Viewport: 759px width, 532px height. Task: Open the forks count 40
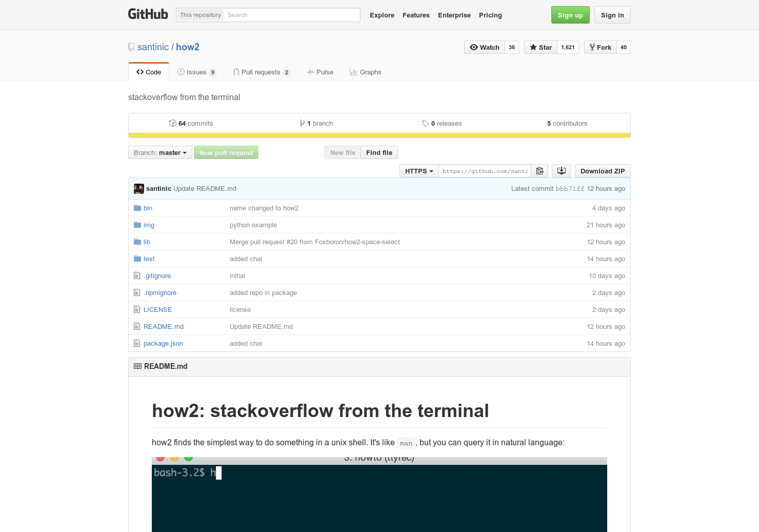pyautogui.click(x=624, y=47)
